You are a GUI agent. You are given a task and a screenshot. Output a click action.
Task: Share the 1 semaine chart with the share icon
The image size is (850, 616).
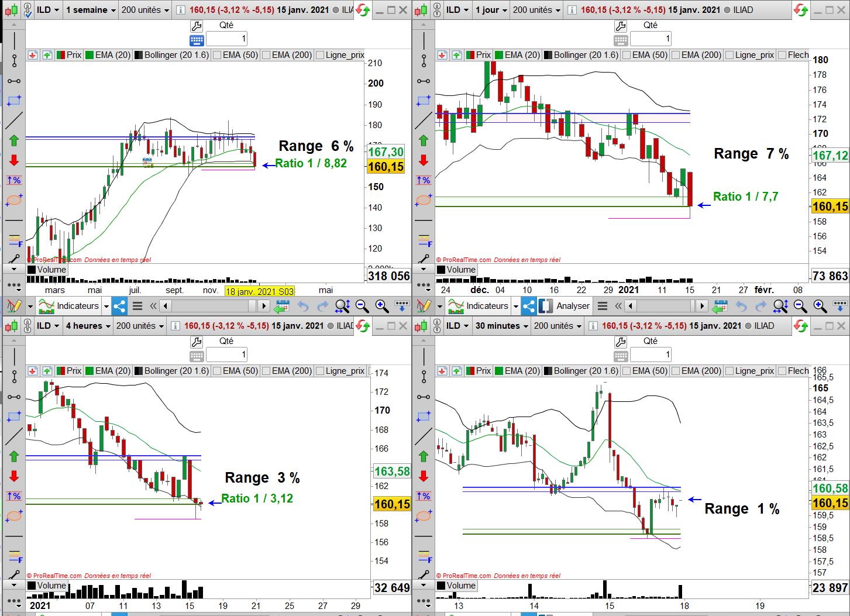click(119, 306)
